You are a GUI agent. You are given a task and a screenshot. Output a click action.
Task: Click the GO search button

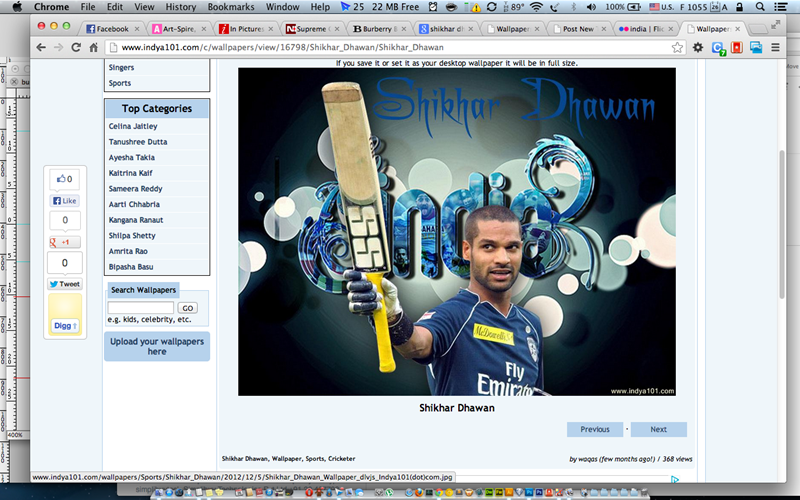(x=187, y=308)
